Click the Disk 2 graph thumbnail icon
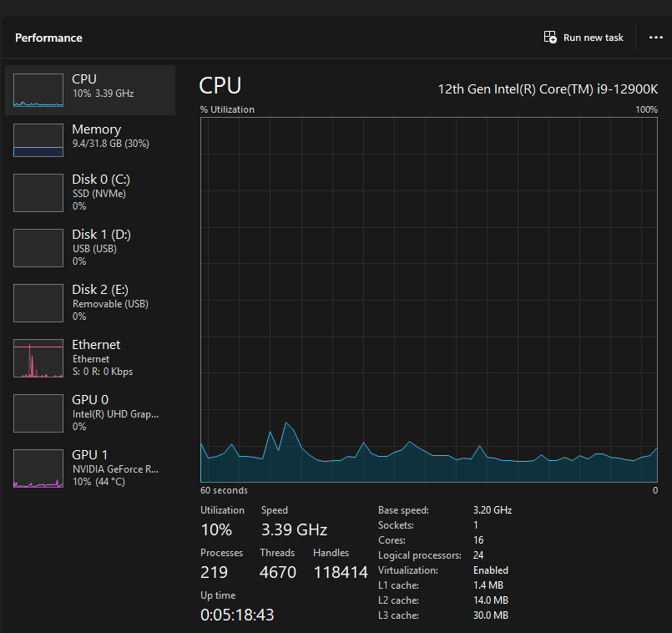 tap(38, 303)
